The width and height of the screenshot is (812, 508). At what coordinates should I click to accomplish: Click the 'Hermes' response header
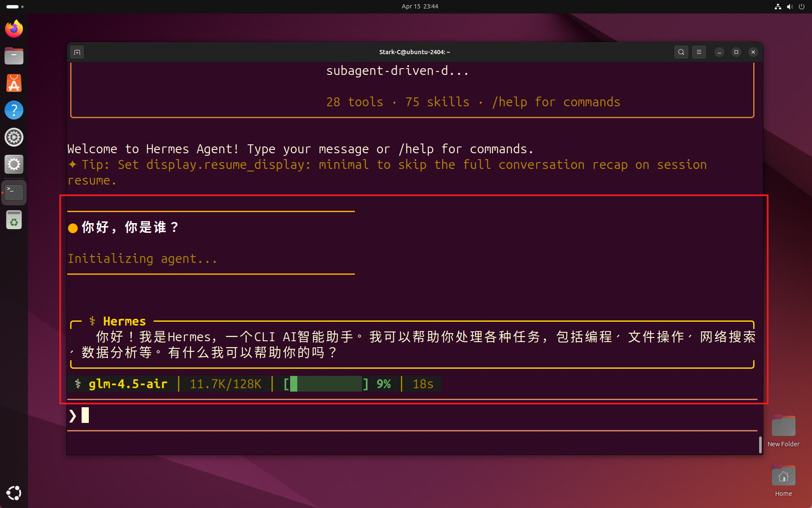[124, 321]
